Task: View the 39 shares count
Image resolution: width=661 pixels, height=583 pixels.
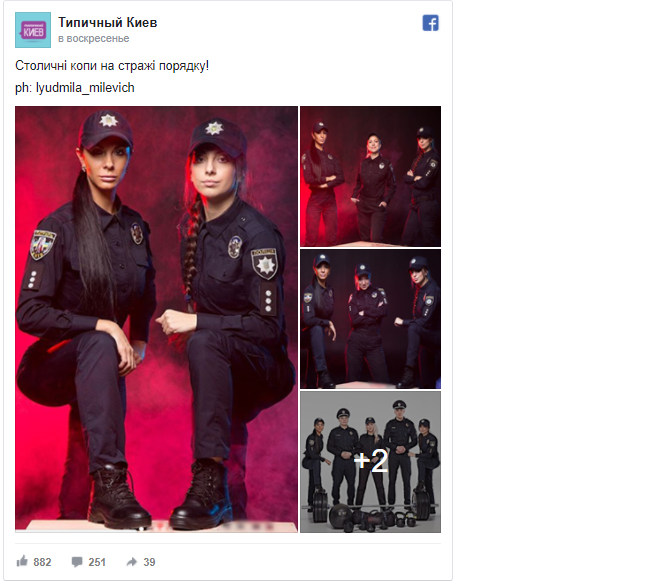Action: [149, 562]
